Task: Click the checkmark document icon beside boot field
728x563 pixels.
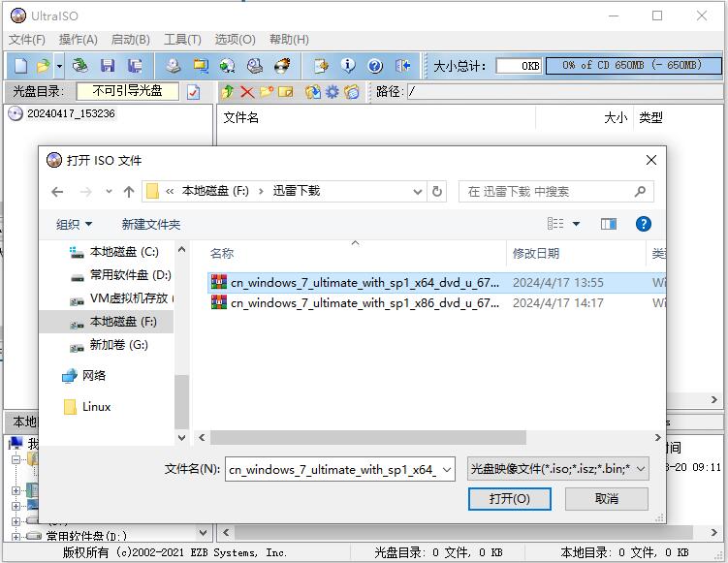Action: 193,92
